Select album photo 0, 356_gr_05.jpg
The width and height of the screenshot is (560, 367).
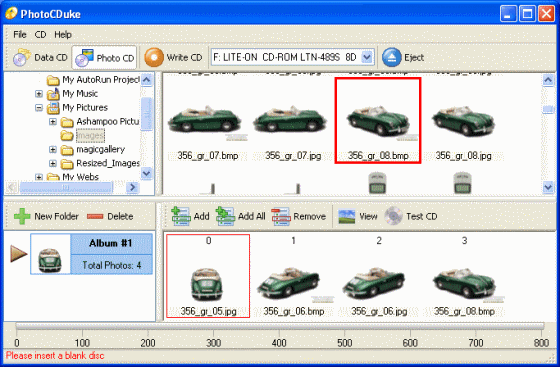click(x=208, y=276)
